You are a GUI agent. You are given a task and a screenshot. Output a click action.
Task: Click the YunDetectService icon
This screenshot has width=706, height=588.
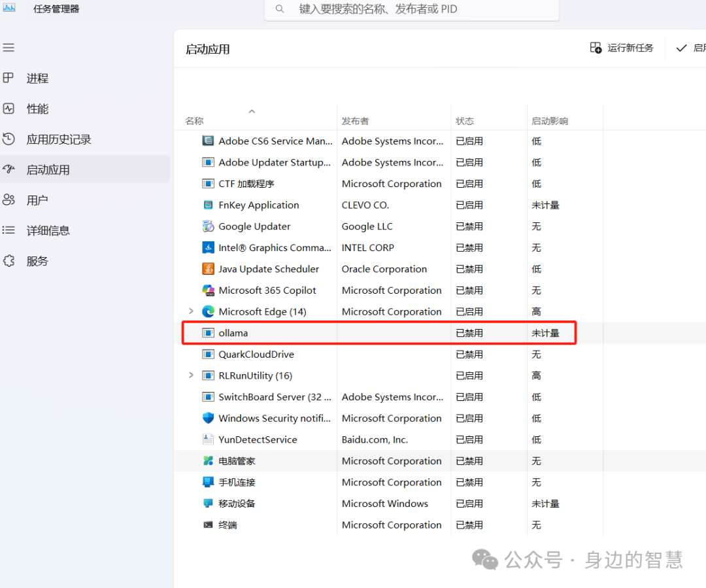(208, 440)
